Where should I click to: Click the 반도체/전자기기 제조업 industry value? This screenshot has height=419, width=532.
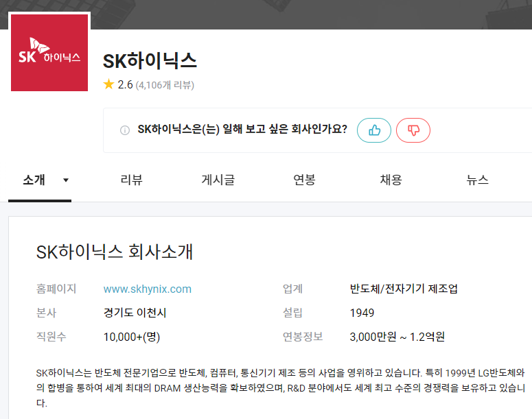[x=404, y=289]
